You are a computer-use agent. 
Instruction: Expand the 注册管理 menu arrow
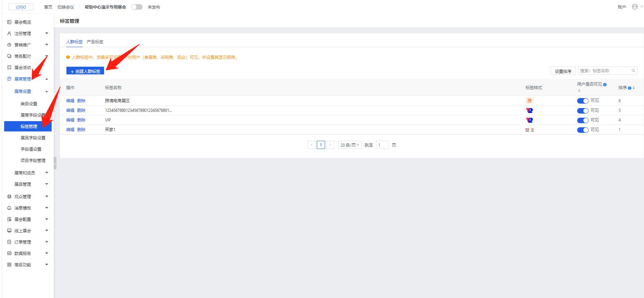tap(47, 33)
